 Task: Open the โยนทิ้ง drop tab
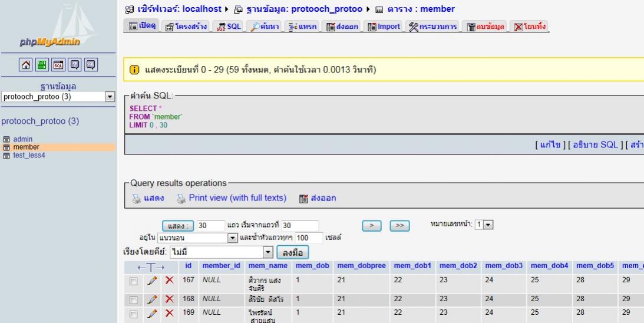click(530, 27)
